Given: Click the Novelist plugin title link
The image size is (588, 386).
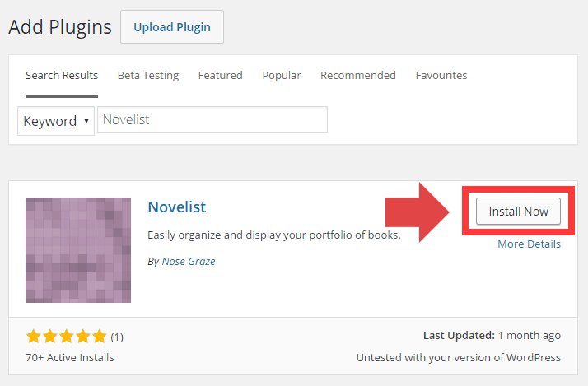Looking at the screenshot, I should 177,207.
